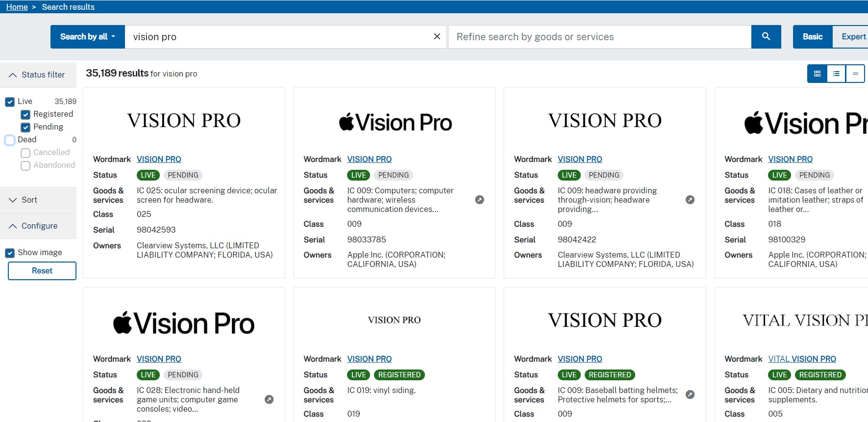Click the IC 019: vinyl siding text
868x422 pixels.
click(x=381, y=391)
